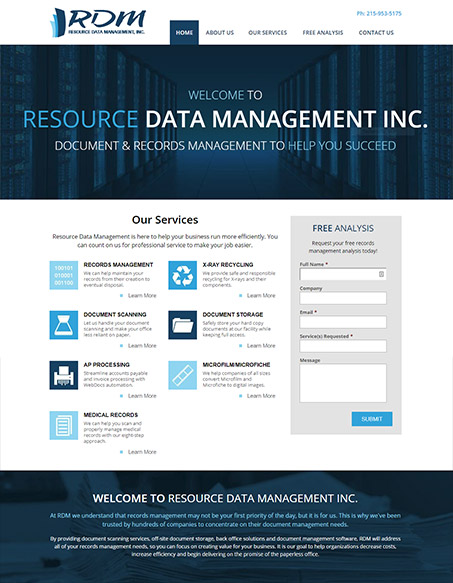Screen dimensions: 453x583
Task: Click into the Message text area
Action: tap(343, 383)
